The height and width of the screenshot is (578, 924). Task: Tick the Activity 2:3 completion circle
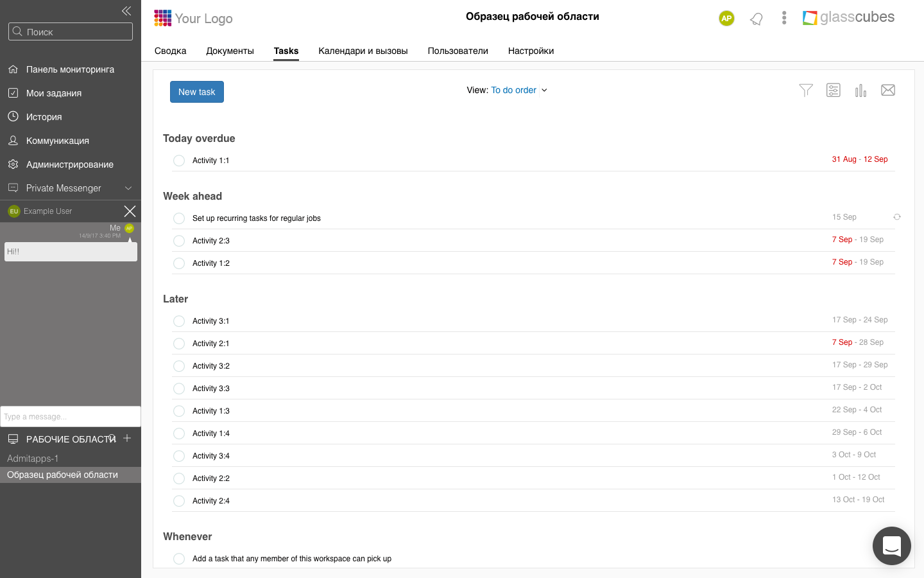coord(179,241)
